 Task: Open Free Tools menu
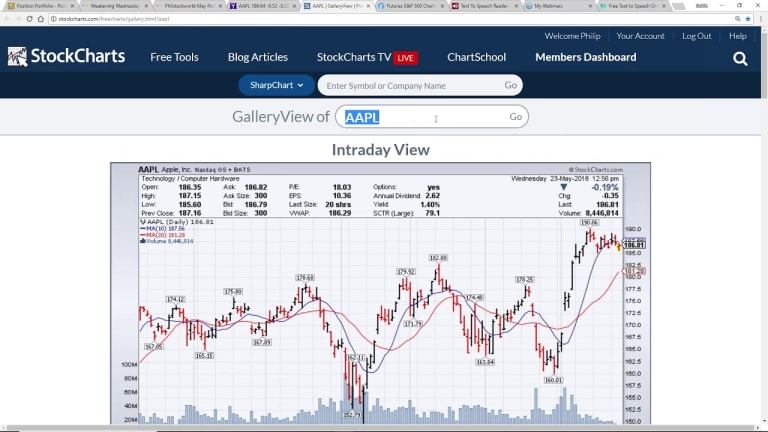(174, 57)
